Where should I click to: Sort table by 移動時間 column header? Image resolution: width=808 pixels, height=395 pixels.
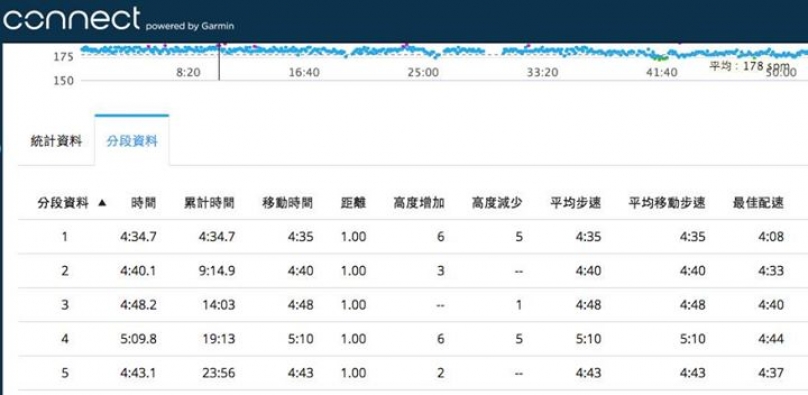pos(288,203)
